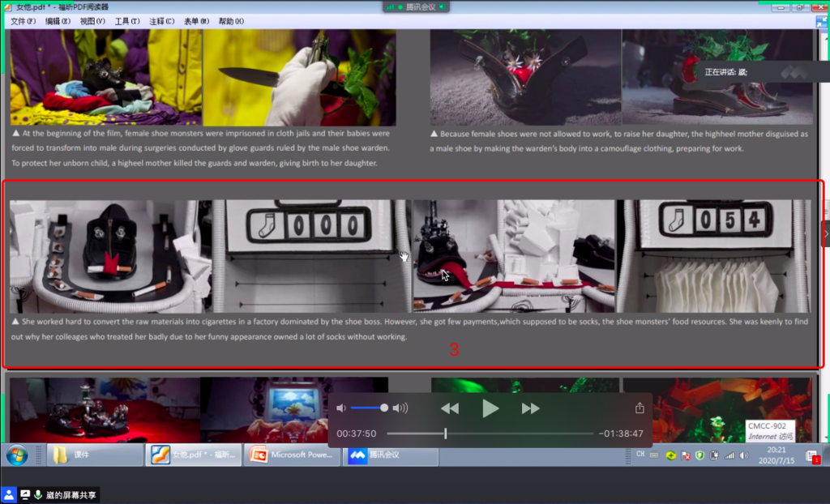Click the low-volume speaker icon
The image size is (830, 504).
341,408
